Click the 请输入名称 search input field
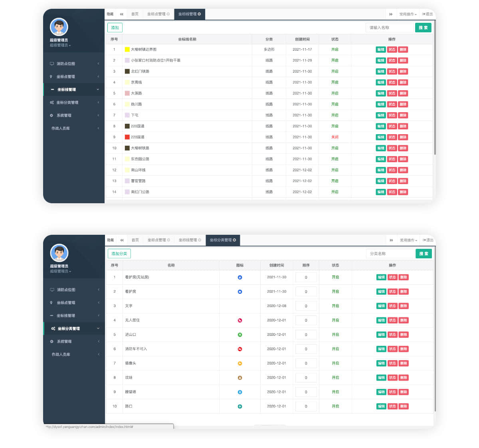Viewport: 479px width, 448px height. click(x=389, y=28)
